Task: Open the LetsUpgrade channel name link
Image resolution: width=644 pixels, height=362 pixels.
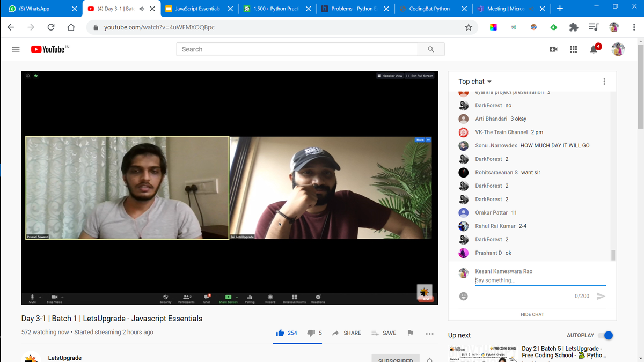Action: tap(65, 358)
